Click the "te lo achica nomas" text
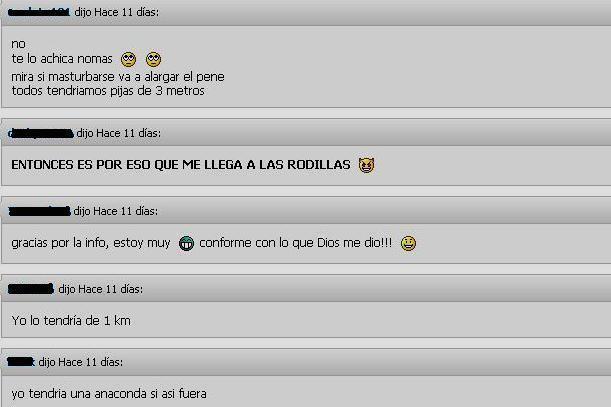The image size is (611, 407). click(62, 59)
